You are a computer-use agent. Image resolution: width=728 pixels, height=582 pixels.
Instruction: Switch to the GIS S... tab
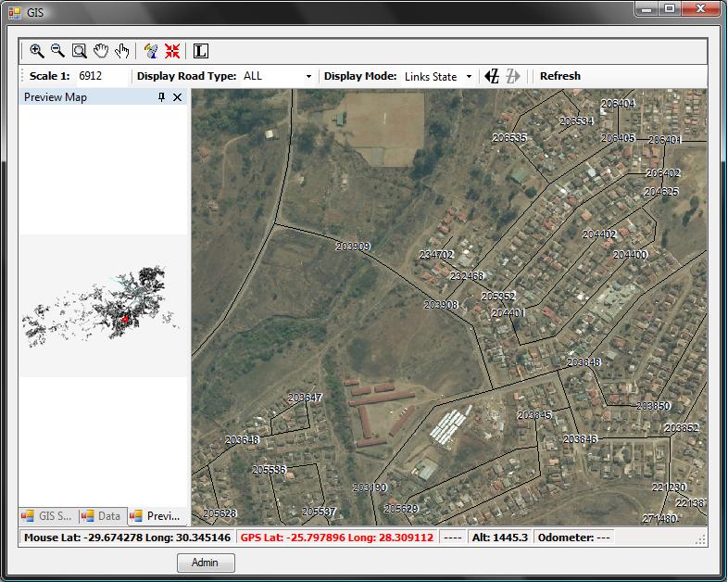click(x=47, y=516)
